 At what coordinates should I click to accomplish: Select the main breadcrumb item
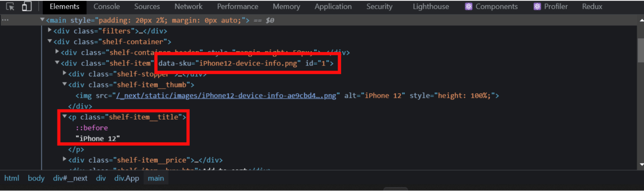pyautogui.click(x=156, y=178)
